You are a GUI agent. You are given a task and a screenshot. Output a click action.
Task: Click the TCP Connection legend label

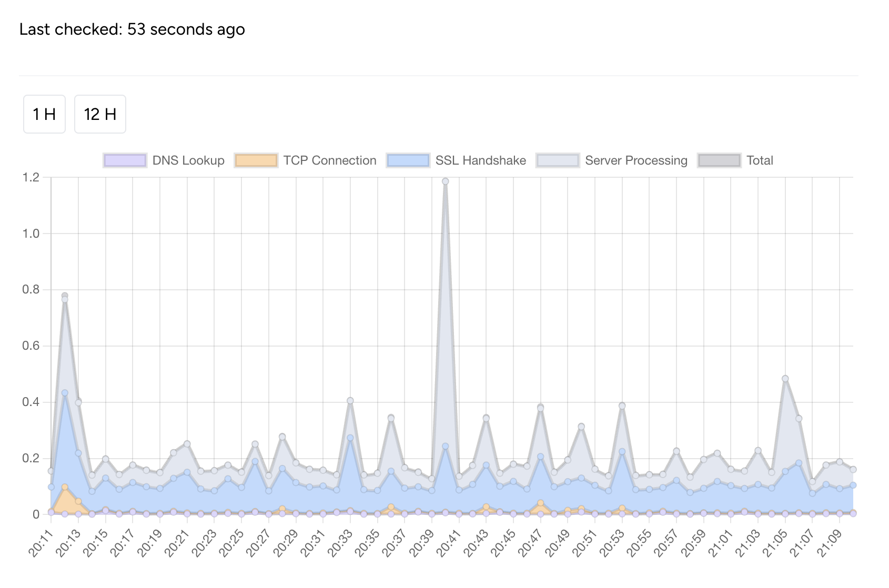click(330, 160)
